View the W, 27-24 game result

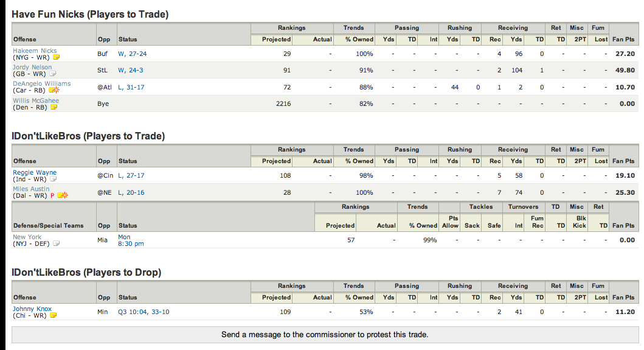(x=132, y=54)
